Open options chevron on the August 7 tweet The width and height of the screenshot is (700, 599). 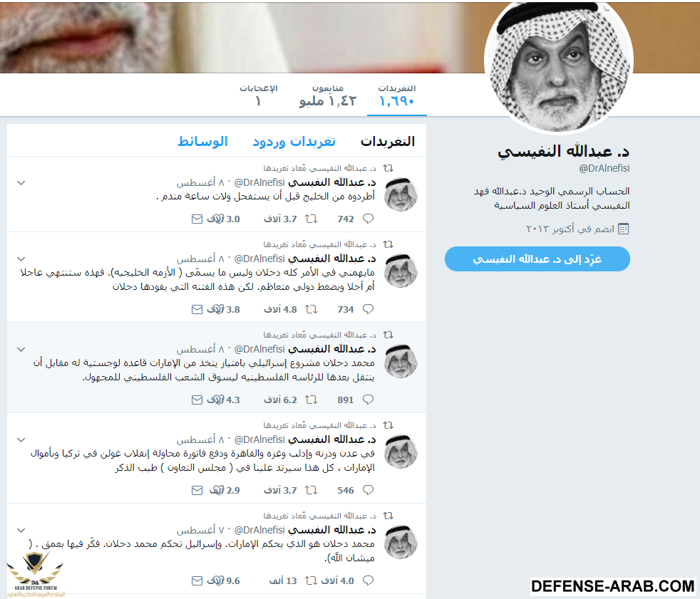21,531
